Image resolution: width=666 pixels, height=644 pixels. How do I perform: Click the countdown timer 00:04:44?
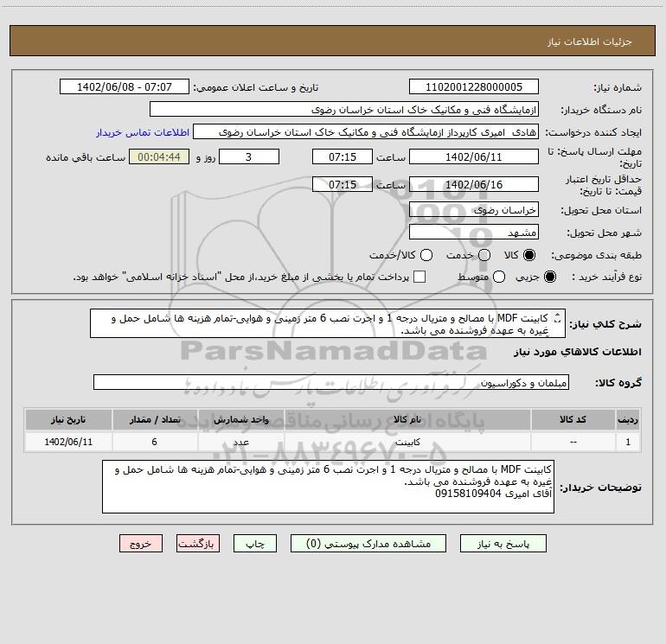coord(159,156)
